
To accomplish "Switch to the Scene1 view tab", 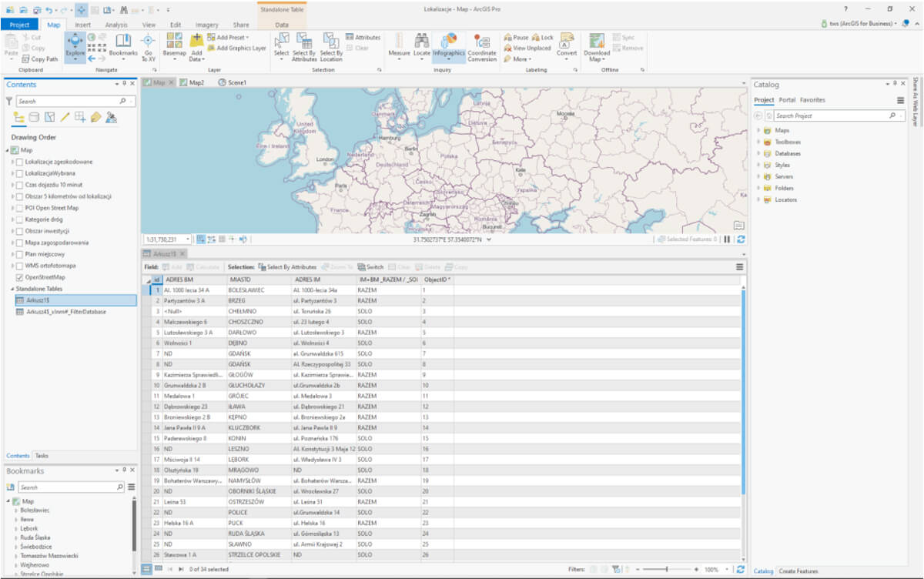I will (233, 82).
